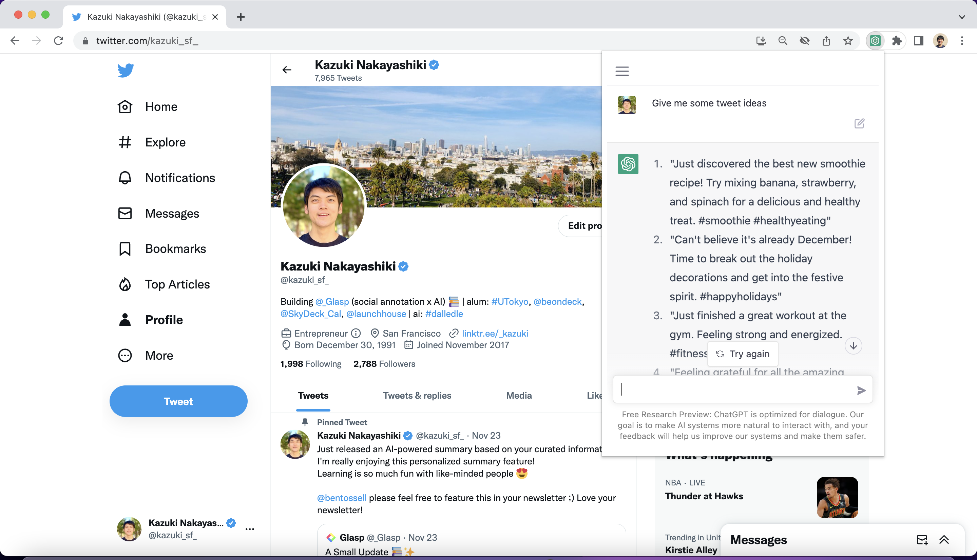Open the linktr.ee/_kazuki link
The height and width of the screenshot is (560, 977).
pyautogui.click(x=495, y=334)
